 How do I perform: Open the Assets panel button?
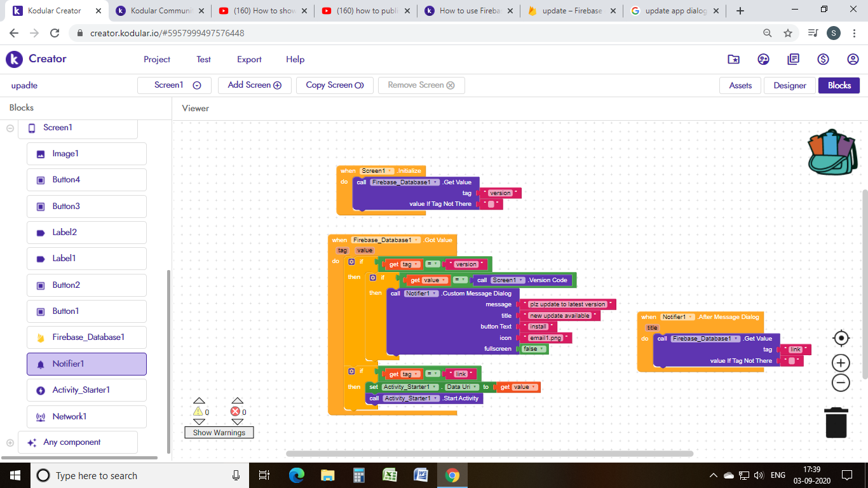(740, 86)
